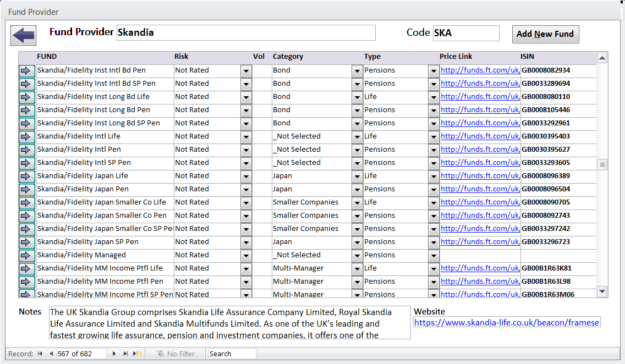
Task: Open Category dropdown for Skandia/Fidelity Japan Smaller Co Life
Action: (357, 203)
